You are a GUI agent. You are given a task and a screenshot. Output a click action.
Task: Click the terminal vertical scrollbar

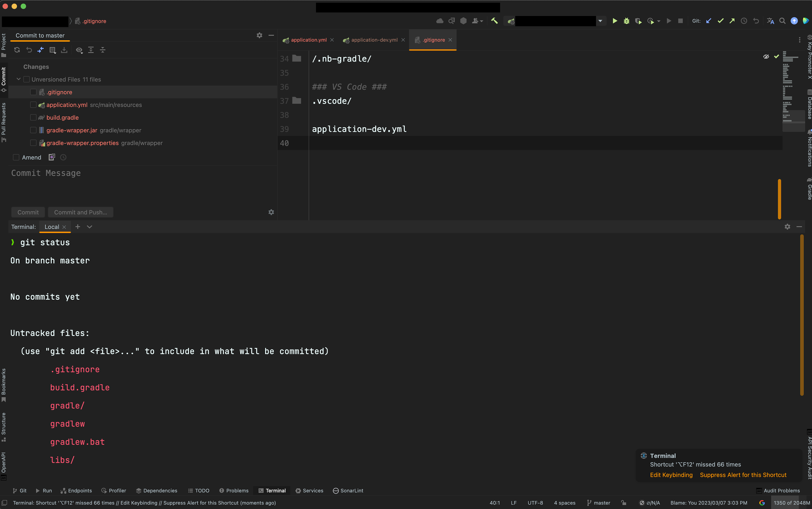coord(802,315)
